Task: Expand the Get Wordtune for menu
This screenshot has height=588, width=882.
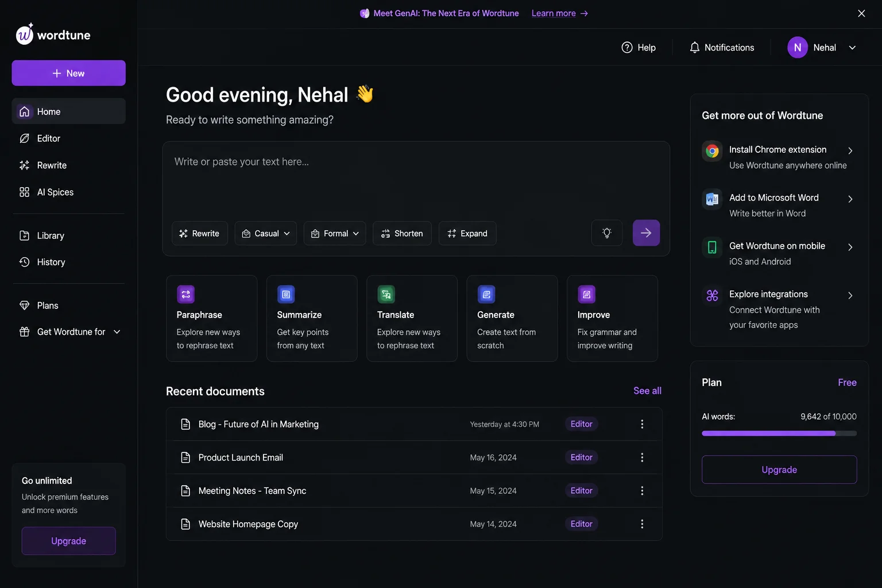Action: (69, 332)
